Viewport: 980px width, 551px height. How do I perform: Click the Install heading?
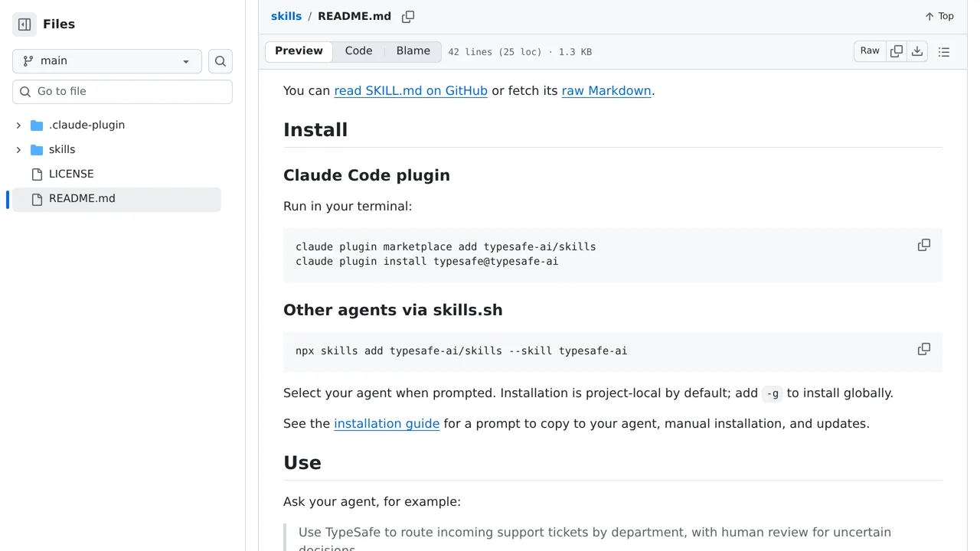click(x=315, y=130)
